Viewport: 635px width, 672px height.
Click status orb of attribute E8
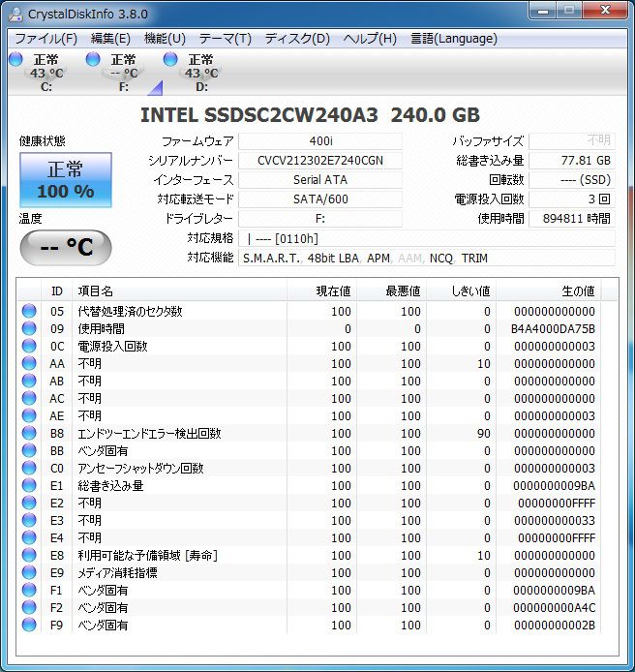point(29,555)
